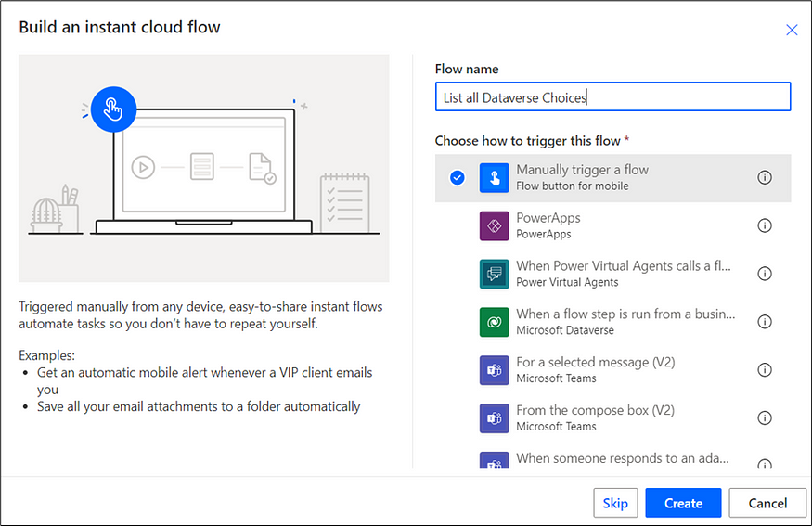The width and height of the screenshot is (812, 526).
Task: Click the Power Virtual Agents connector icon
Action: [x=494, y=274]
